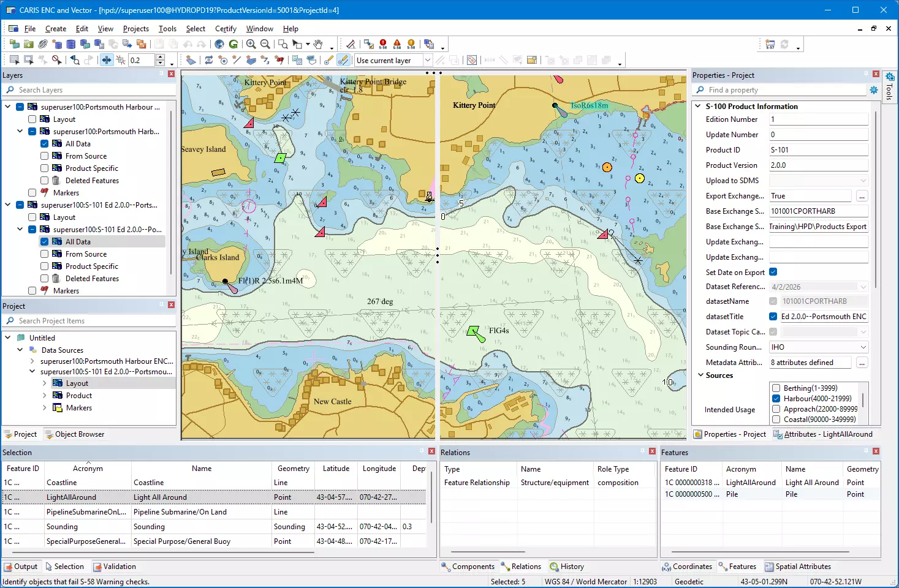Click the S-58 errors icon
The height and width of the screenshot is (588, 899).
tap(382, 43)
